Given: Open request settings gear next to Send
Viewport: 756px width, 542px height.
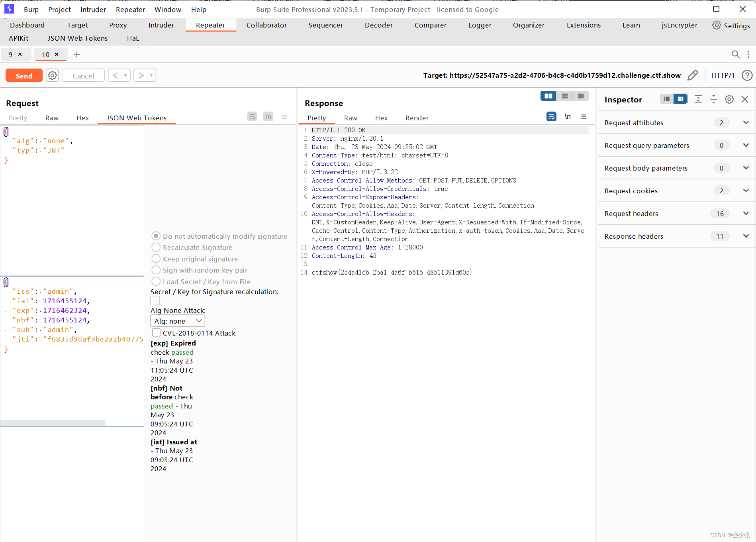Looking at the screenshot, I should [x=52, y=75].
